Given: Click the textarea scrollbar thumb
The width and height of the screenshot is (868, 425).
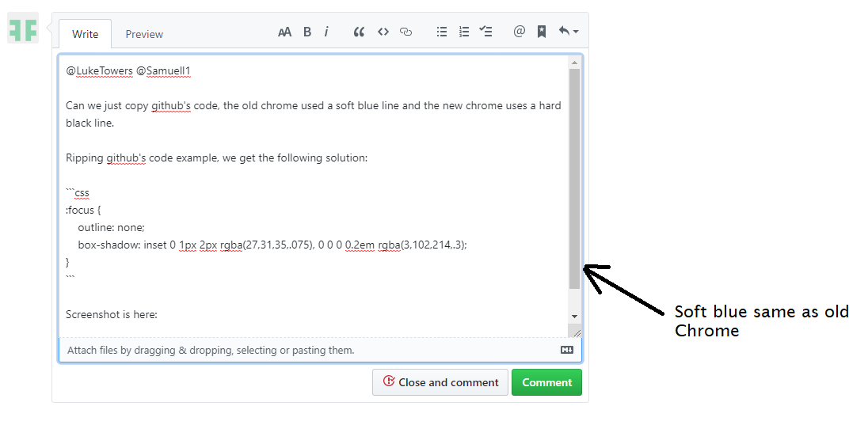Looking at the screenshot, I should tap(575, 178).
